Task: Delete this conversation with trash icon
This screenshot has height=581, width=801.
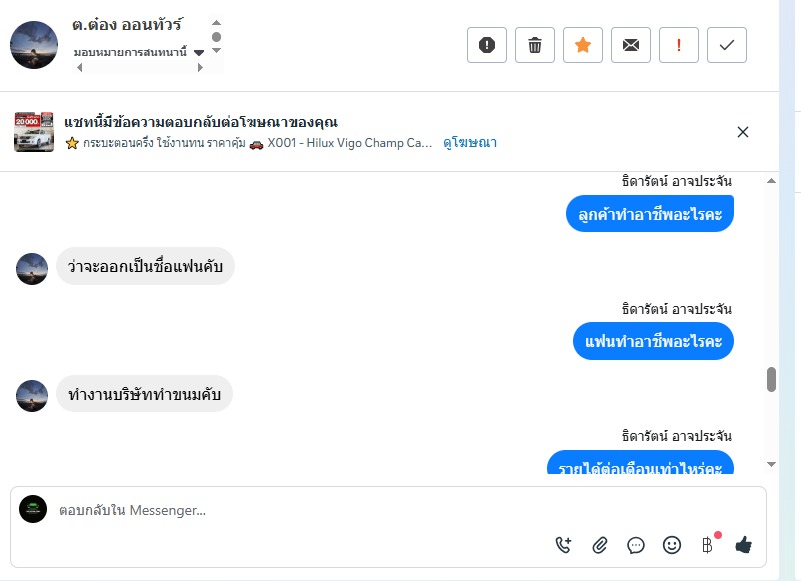Action: tap(535, 45)
